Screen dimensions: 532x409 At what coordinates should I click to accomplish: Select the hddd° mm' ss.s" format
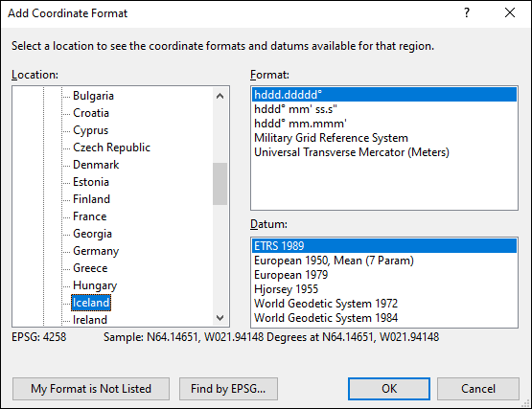click(x=384, y=109)
